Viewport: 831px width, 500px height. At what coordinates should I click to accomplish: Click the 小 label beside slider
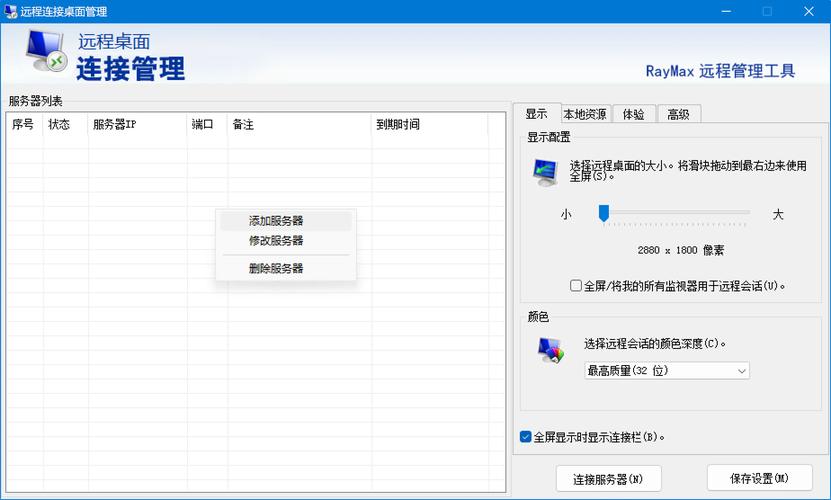566,214
